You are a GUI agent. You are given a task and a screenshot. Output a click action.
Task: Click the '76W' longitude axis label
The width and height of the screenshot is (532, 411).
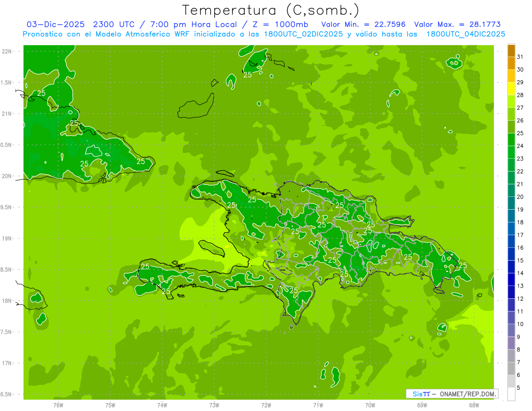59,405
